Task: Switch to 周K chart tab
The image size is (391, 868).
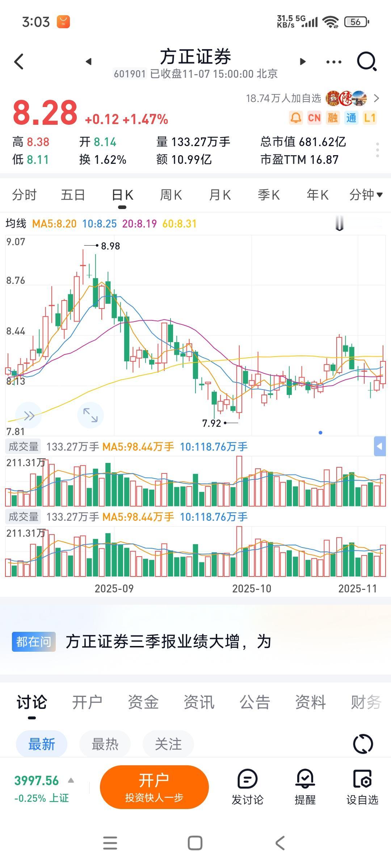Action: pos(171,195)
